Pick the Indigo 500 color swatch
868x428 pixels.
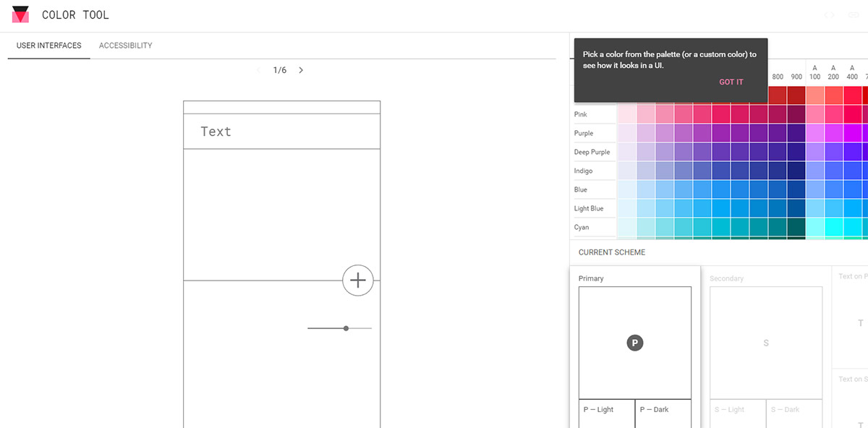pyautogui.click(x=720, y=171)
